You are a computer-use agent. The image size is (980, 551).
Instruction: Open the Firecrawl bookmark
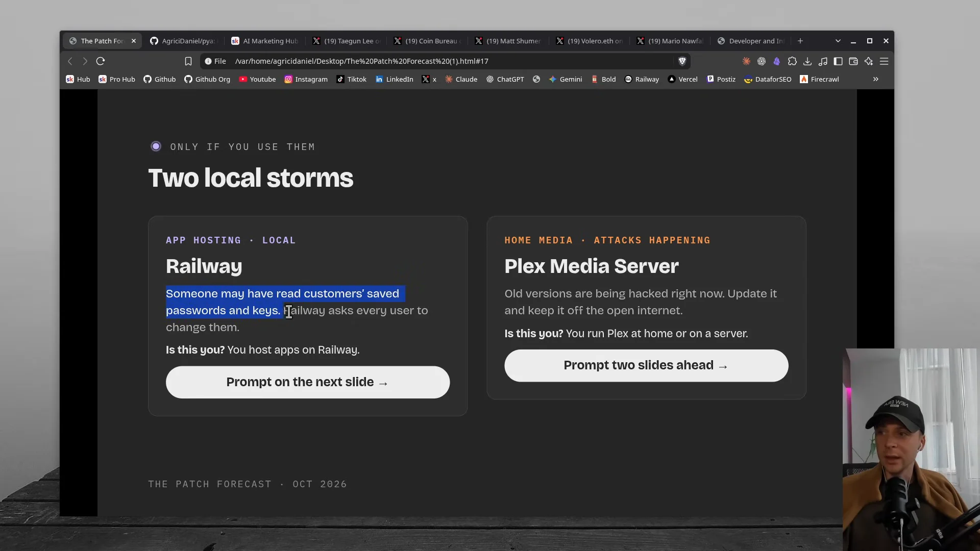click(820, 79)
